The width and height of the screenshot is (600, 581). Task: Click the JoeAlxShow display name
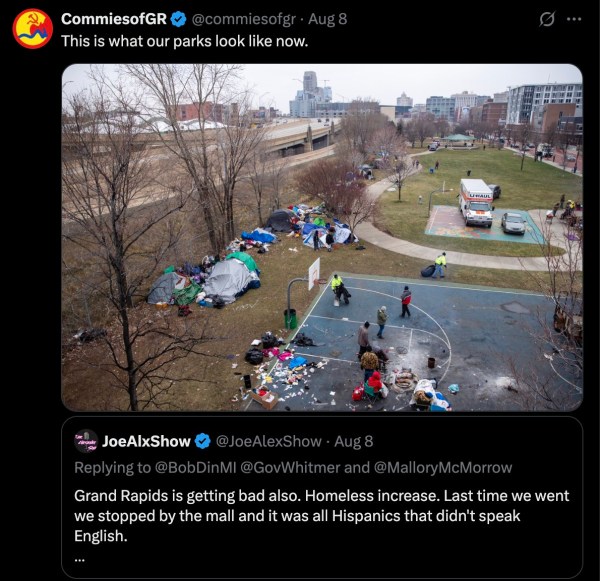coord(146,441)
